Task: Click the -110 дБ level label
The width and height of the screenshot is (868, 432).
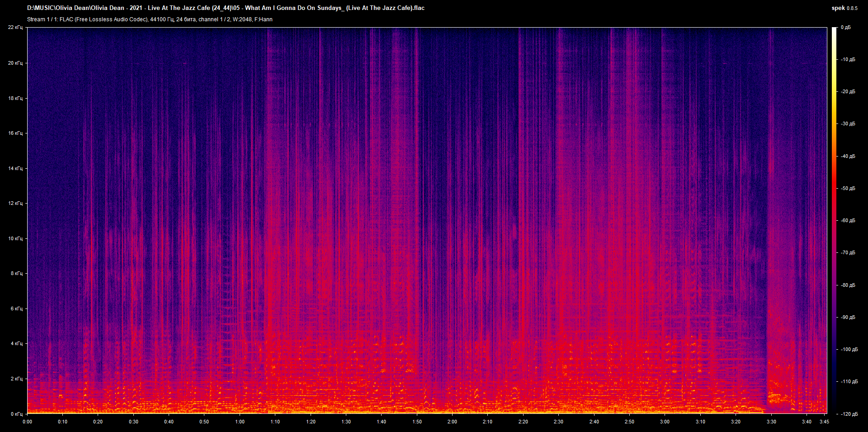Action: point(849,382)
